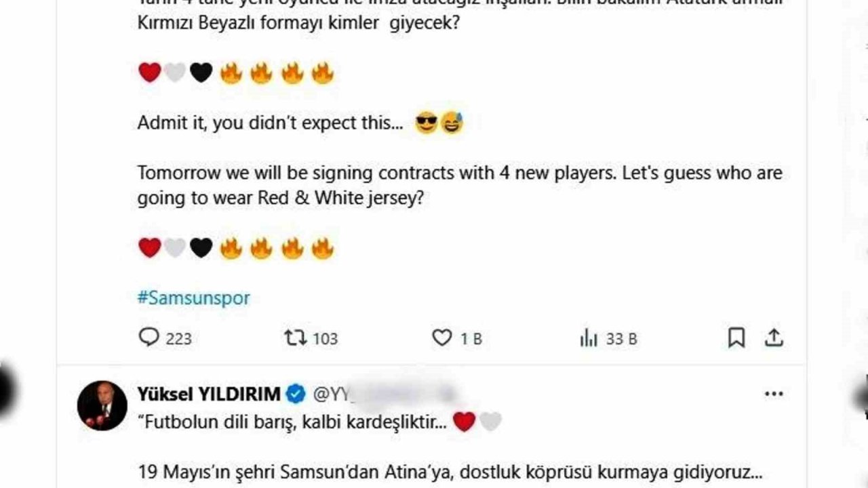Screen dimensions: 868x488
Task: Like the tweet with heart icon
Action: point(441,338)
